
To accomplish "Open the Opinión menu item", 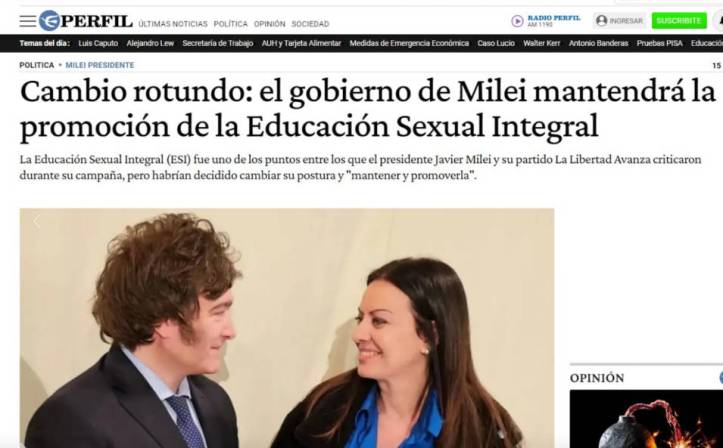I will [x=270, y=24].
